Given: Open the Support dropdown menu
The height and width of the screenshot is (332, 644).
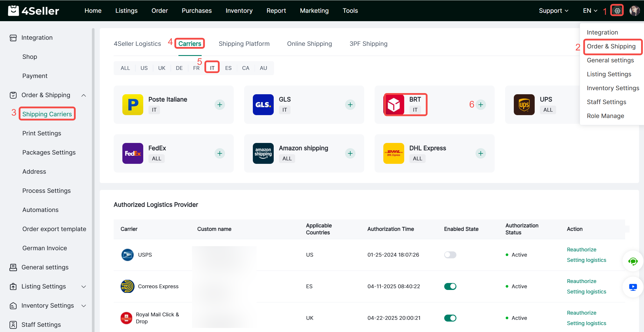Looking at the screenshot, I should (x=553, y=11).
